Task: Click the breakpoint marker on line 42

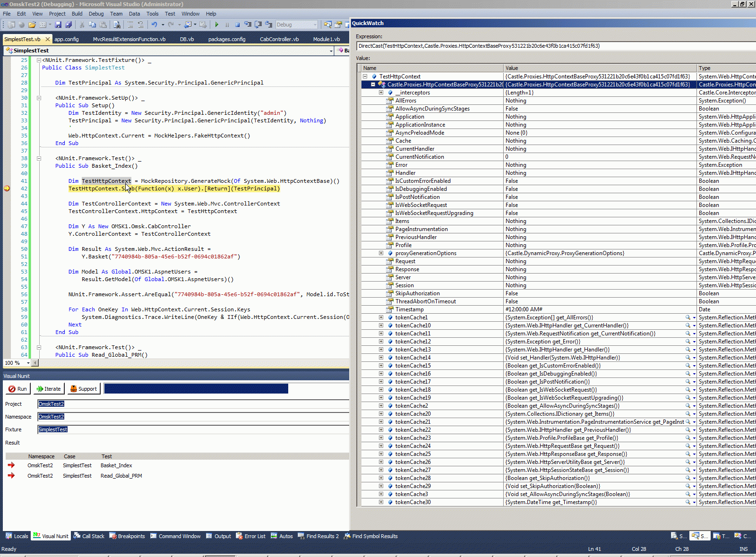Action: 7,189
